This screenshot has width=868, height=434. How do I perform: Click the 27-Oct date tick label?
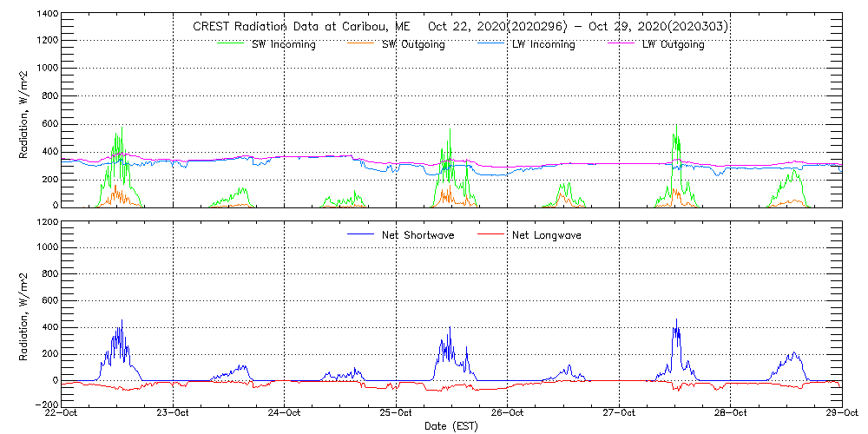pos(619,415)
